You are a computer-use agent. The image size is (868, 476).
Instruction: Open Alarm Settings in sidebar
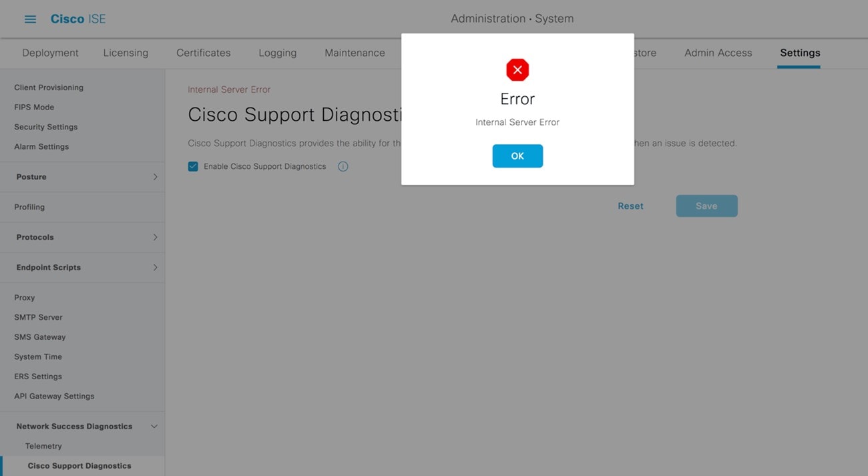tap(41, 146)
